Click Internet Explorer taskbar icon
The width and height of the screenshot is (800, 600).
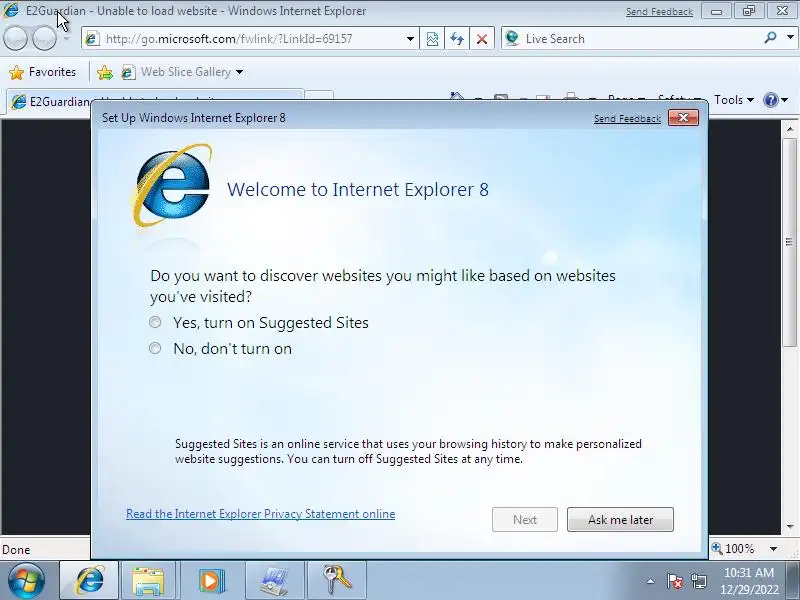pyautogui.click(x=90, y=581)
